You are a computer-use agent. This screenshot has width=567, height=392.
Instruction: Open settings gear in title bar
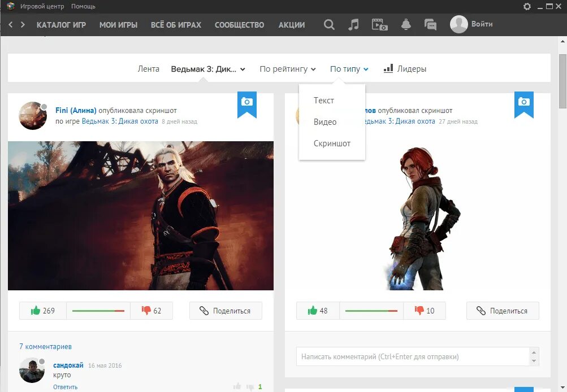(x=527, y=6)
